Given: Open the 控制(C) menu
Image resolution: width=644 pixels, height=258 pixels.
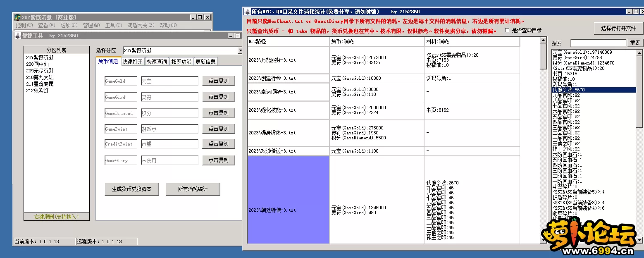Looking at the screenshot, I should [x=24, y=25].
